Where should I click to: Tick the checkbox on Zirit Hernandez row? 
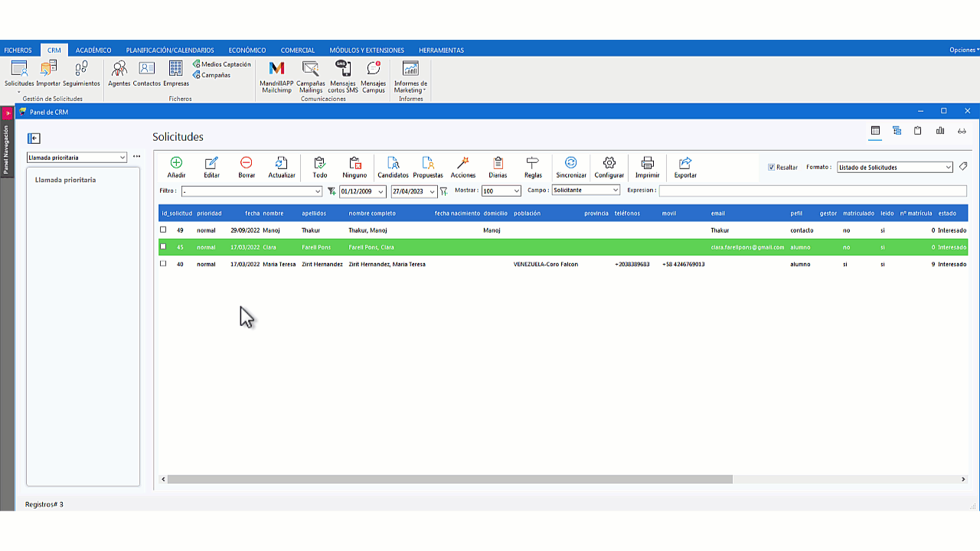[162, 264]
